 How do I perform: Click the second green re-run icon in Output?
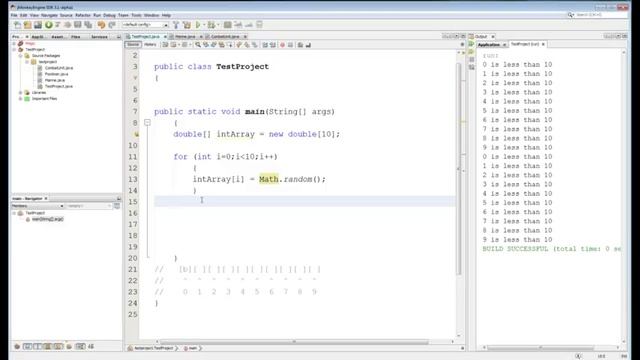(x=471, y=52)
